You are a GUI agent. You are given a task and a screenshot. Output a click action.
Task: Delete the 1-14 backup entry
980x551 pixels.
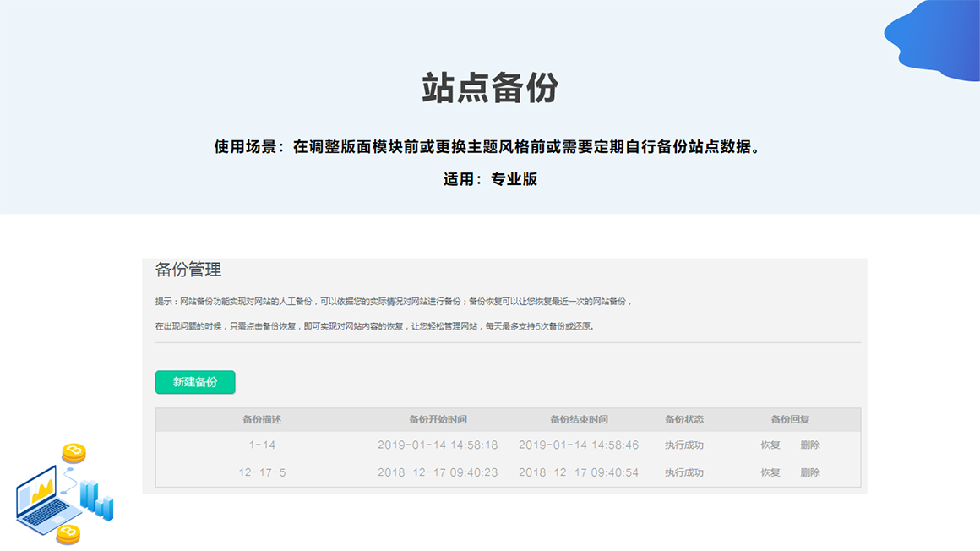tap(810, 445)
